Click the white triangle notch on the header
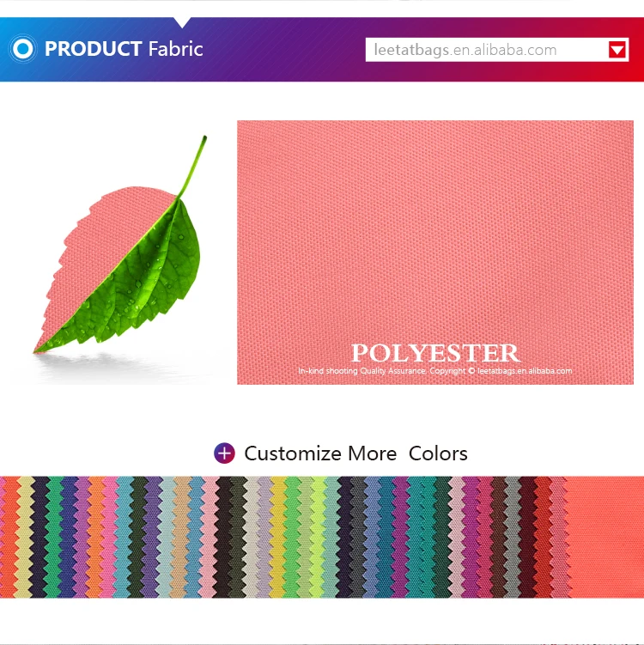This screenshot has height=645, width=644. 182,22
